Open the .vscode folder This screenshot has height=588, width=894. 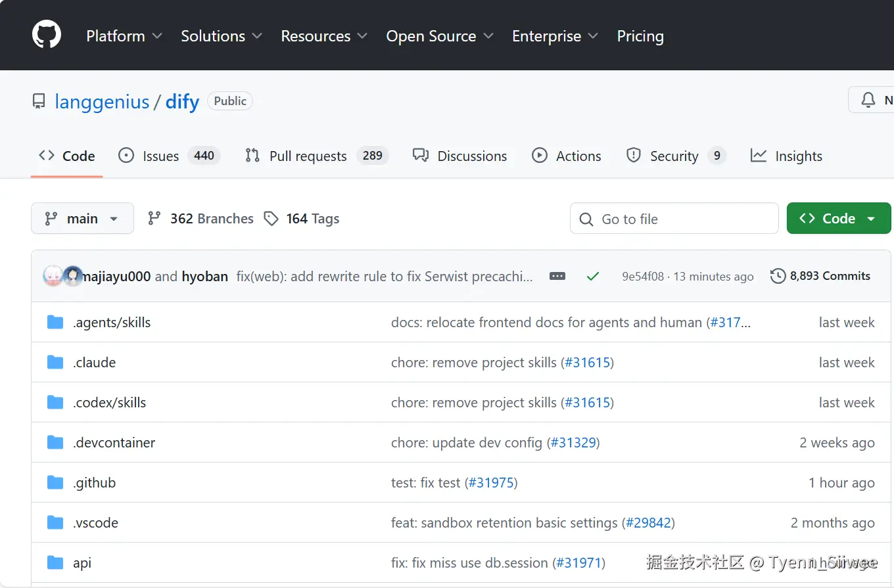[x=95, y=522]
